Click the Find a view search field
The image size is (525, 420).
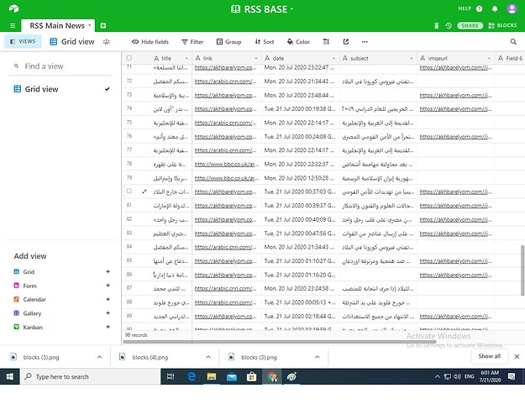click(60, 66)
